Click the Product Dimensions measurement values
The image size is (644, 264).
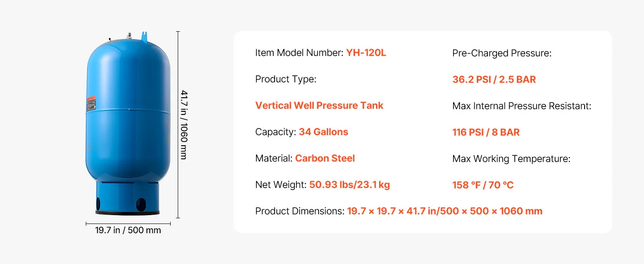pos(444,211)
